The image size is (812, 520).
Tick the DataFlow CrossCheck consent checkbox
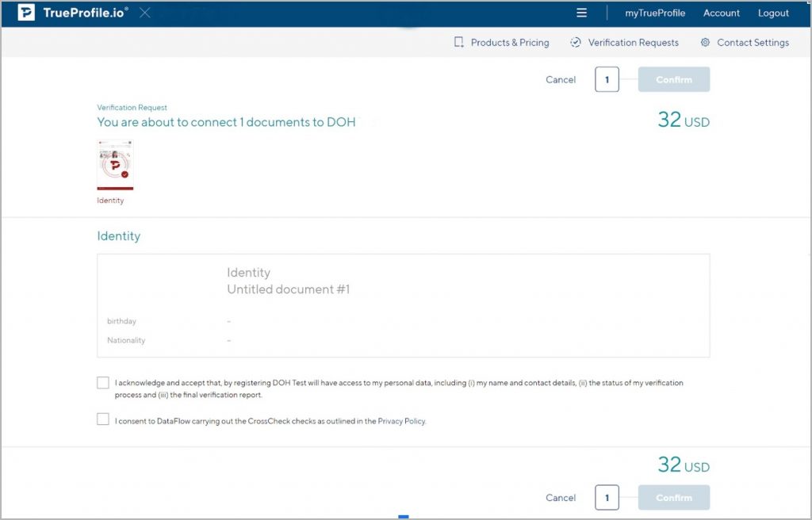[x=103, y=419]
